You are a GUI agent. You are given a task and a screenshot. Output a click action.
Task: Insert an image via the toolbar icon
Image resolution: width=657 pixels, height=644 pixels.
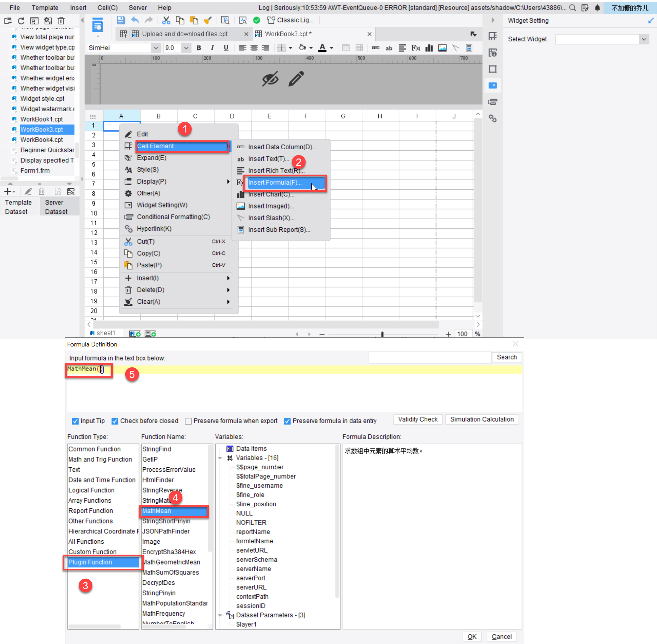pyautogui.click(x=442, y=48)
